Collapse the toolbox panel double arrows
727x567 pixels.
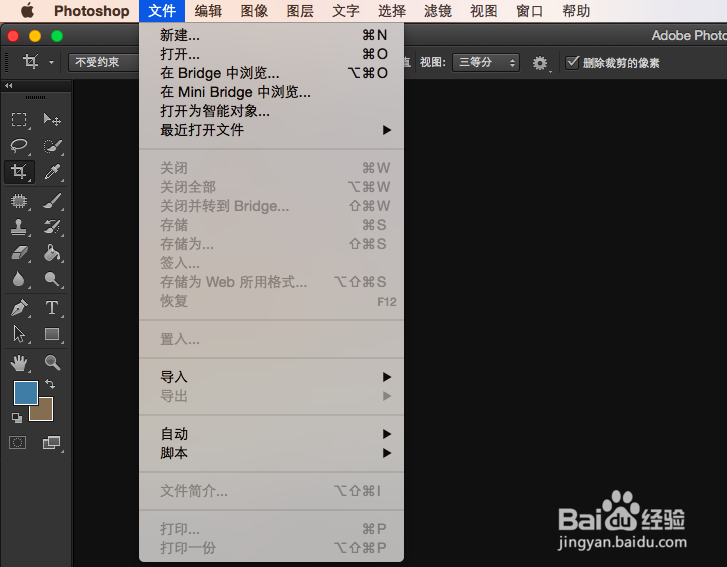coord(9,86)
